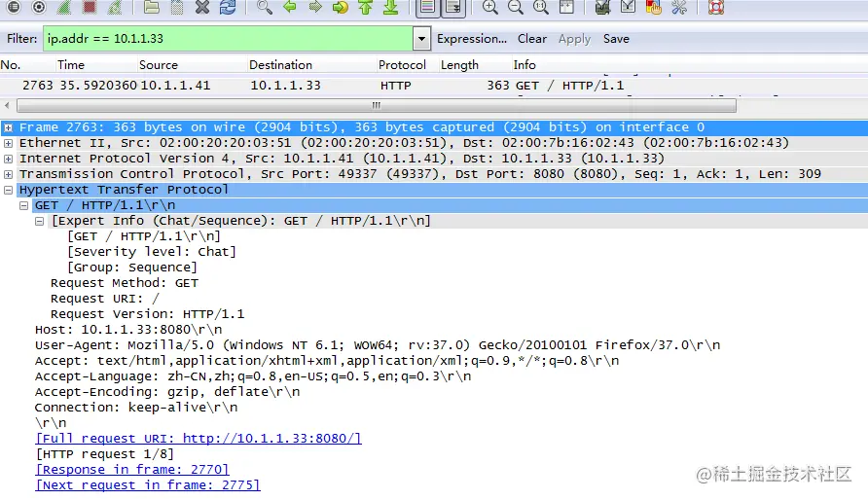Select the Accept-Encoding header line
The height and width of the screenshot is (500, 868).
(x=167, y=392)
